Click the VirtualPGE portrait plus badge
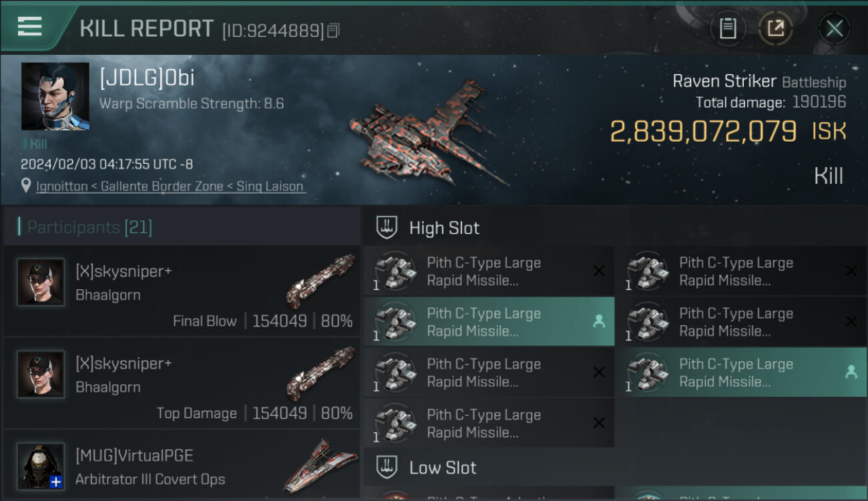Viewport: 868px width, 501px height. [57, 482]
